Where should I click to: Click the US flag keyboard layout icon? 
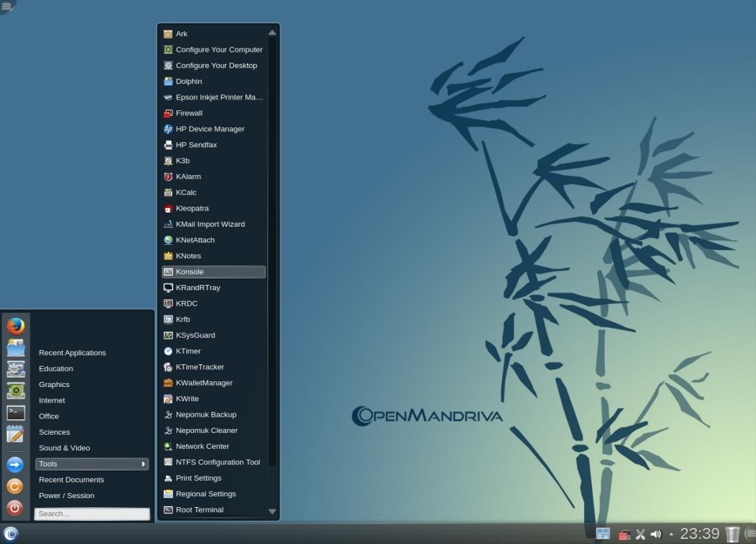click(x=624, y=535)
